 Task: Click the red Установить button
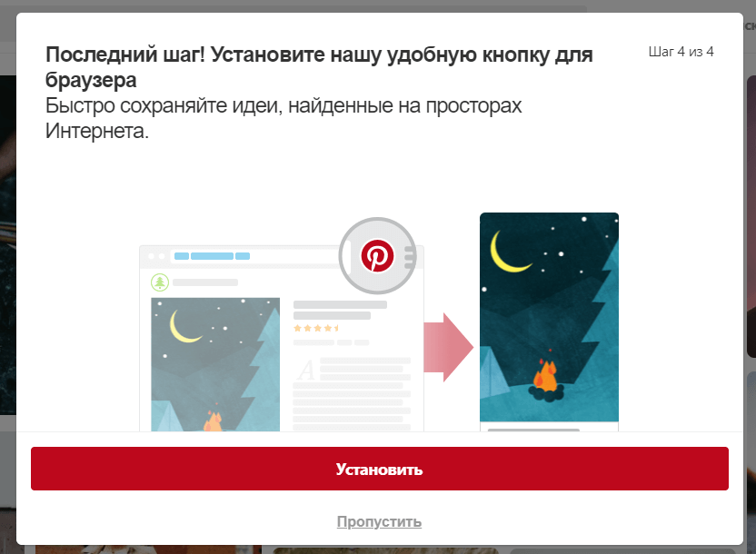click(x=379, y=469)
